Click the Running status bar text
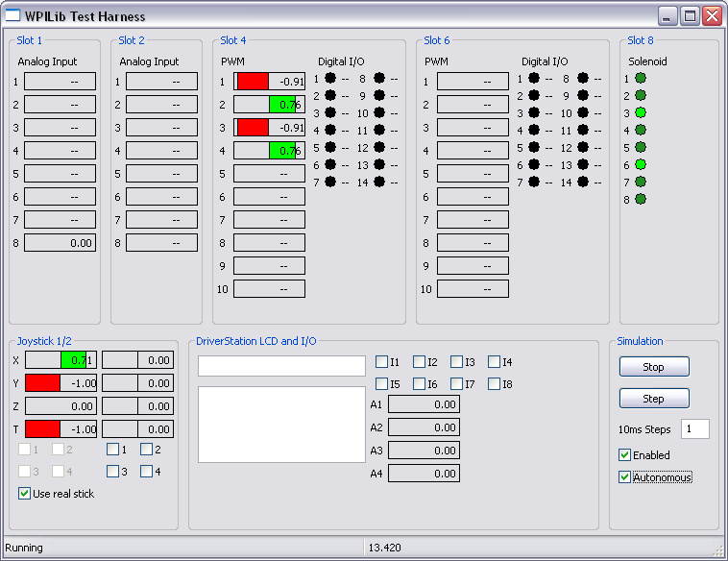Viewport: 728px width, 561px height. point(24,548)
